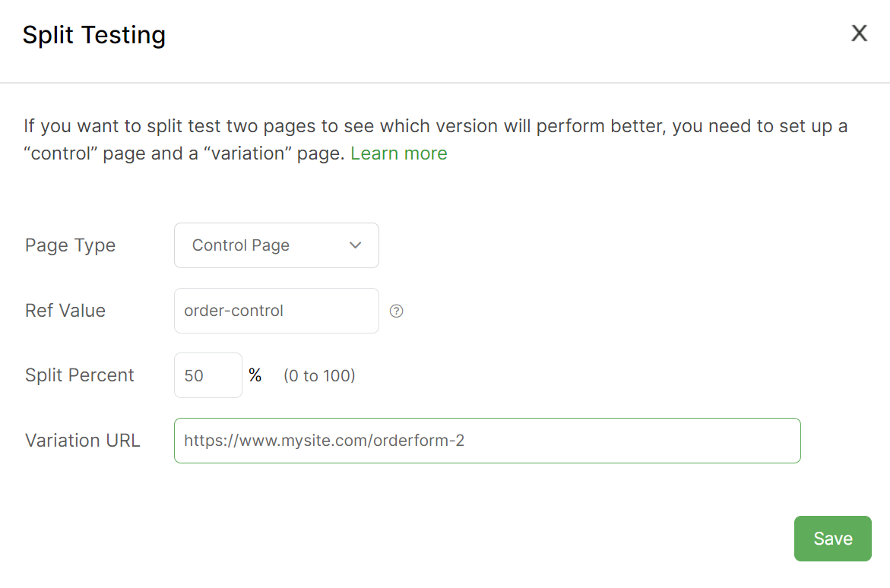Click the Ref Value help icon
The width and height of the screenshot is (890, 588).
click(396, 311)
